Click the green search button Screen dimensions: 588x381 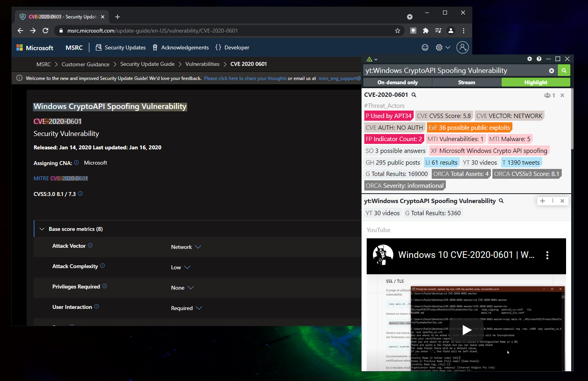click(x=564, y=71)
